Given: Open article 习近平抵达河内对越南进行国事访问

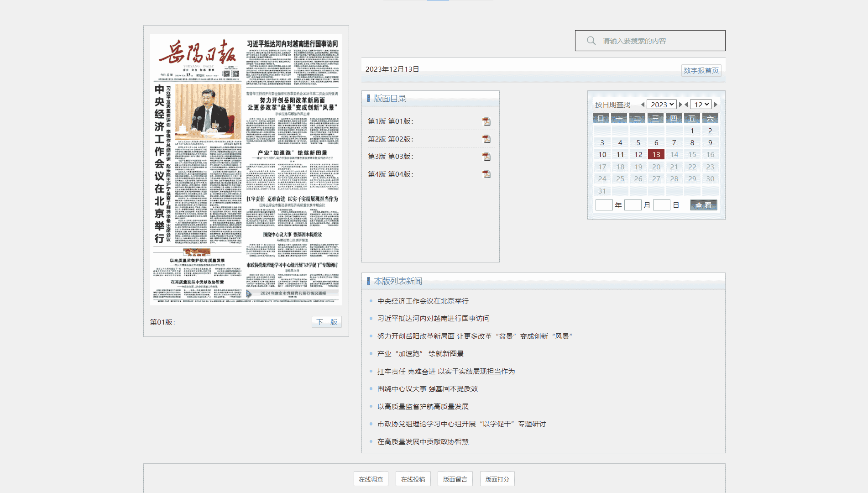Looking at the screenshot, I should (434, 318).
